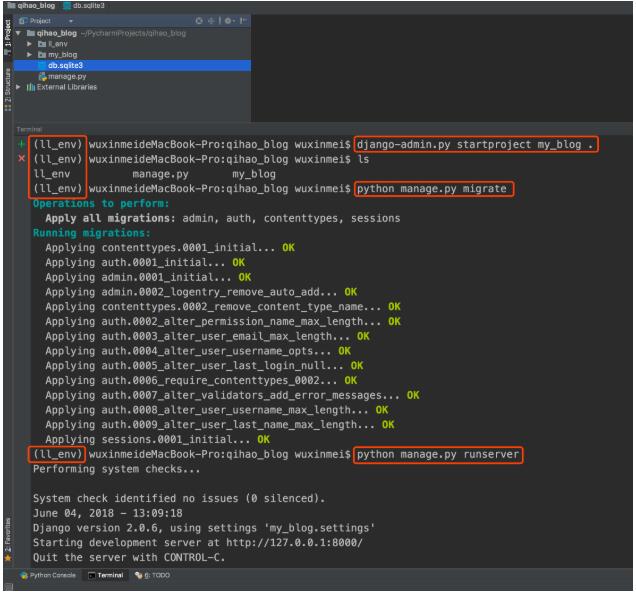
Task: Click 'Applying auth.0002_alter_permission_name_max_length' line
Action: click(x=223, y=321)
